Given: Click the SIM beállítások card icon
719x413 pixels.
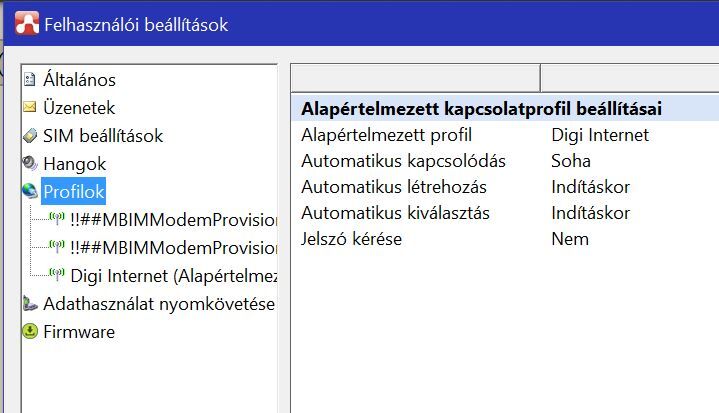Looking at the screenshot, I should tap(29, 136).
